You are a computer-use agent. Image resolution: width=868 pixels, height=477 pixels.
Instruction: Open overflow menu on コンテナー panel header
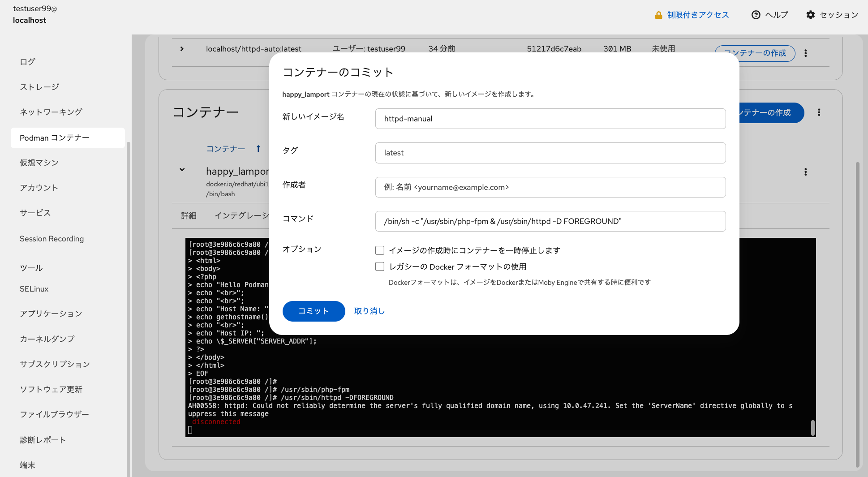819,112
